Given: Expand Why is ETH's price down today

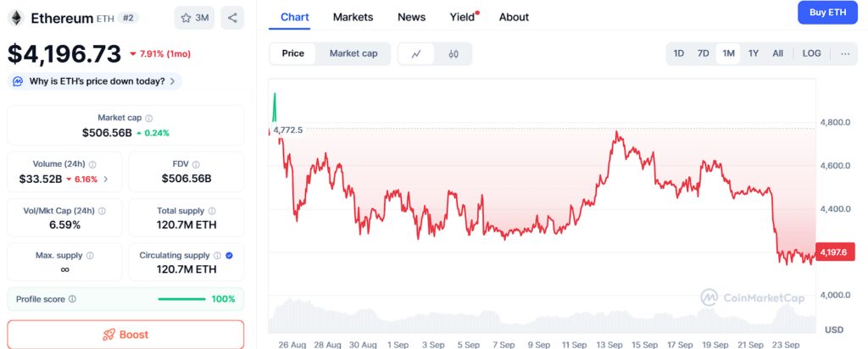Looking at the screenshot, I should [x=95, y=81].
